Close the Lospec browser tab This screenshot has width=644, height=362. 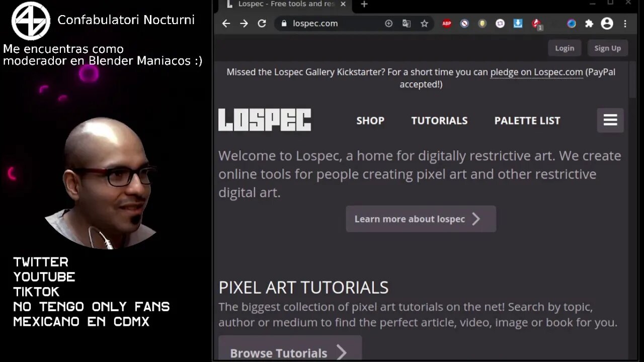point(343,4)
